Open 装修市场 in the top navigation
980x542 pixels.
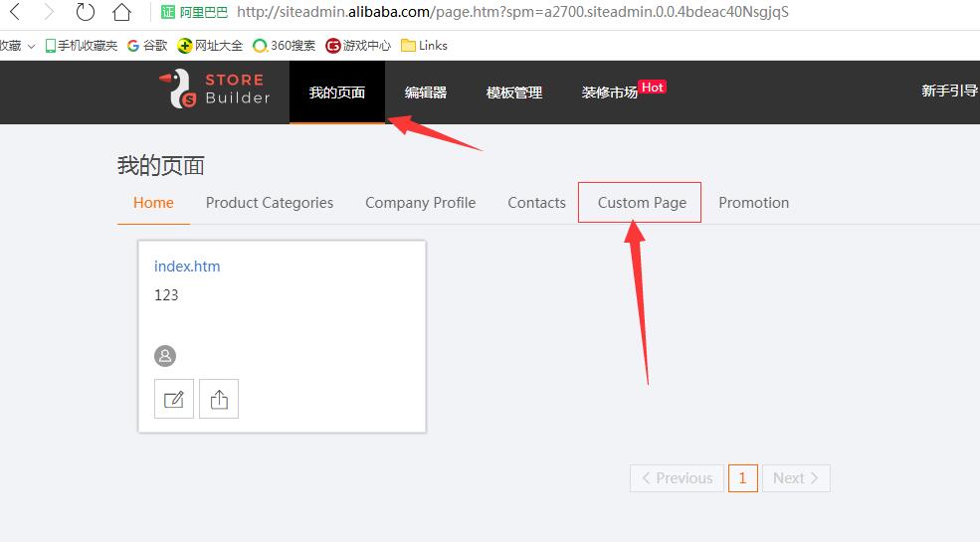[609, 92]
